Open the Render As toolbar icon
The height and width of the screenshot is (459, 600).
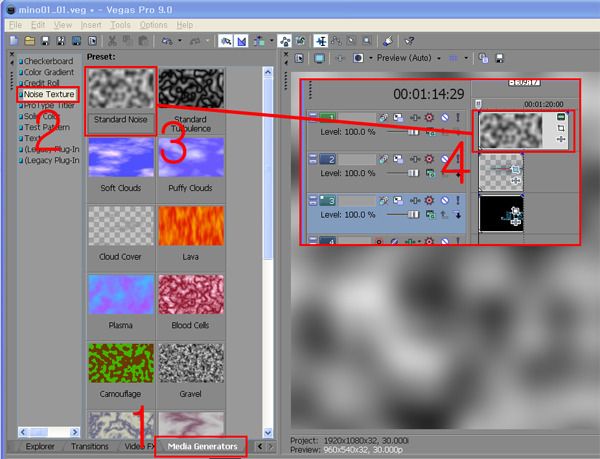[x=77, y=41]
